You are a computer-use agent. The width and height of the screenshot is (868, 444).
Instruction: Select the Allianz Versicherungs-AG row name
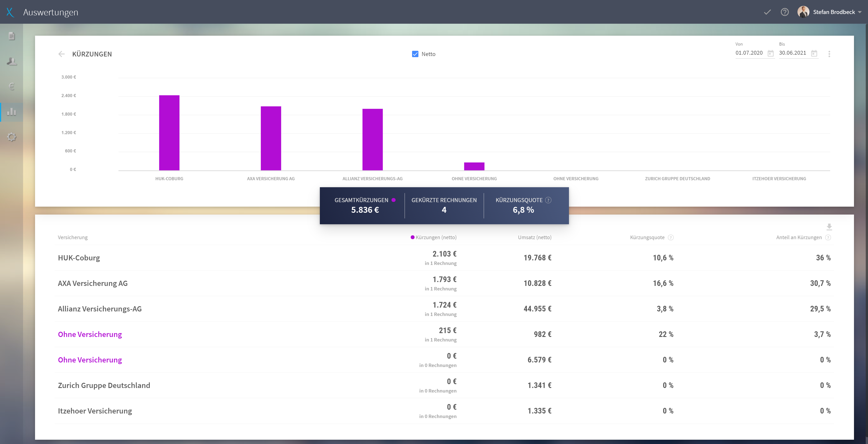pyautogui.click(x=100, y=309)
